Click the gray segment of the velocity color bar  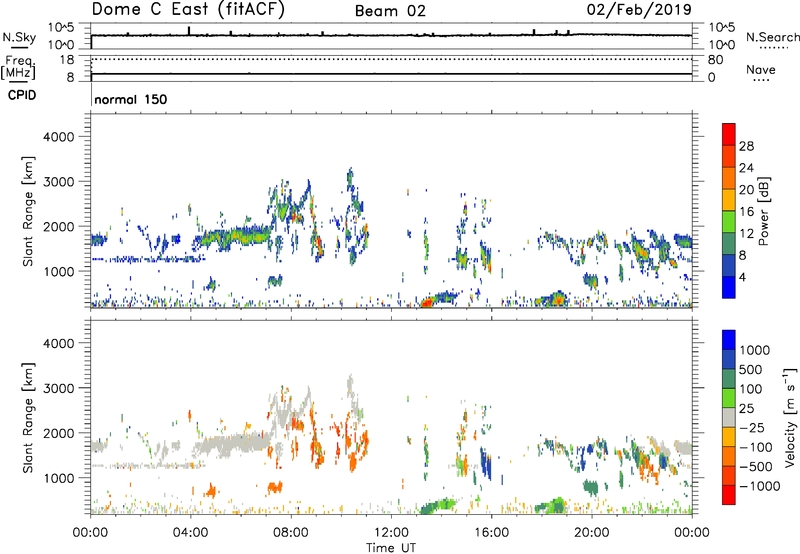729,417
